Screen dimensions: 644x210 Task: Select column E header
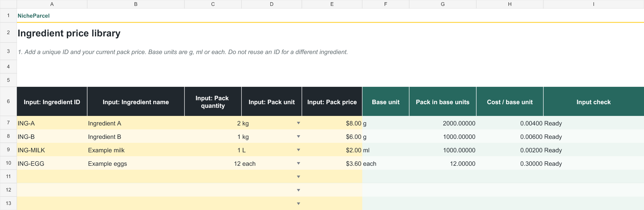[332, 4]
